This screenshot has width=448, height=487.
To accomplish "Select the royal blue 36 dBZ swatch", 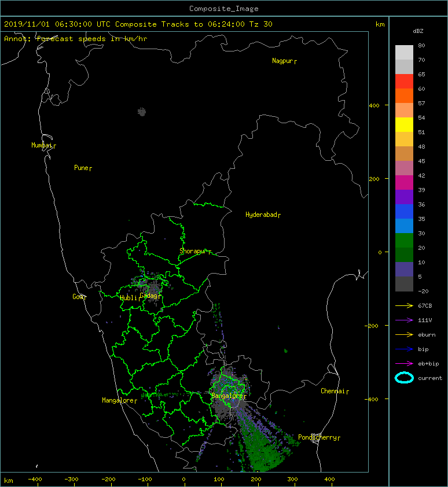I will (x=404, y=211).
